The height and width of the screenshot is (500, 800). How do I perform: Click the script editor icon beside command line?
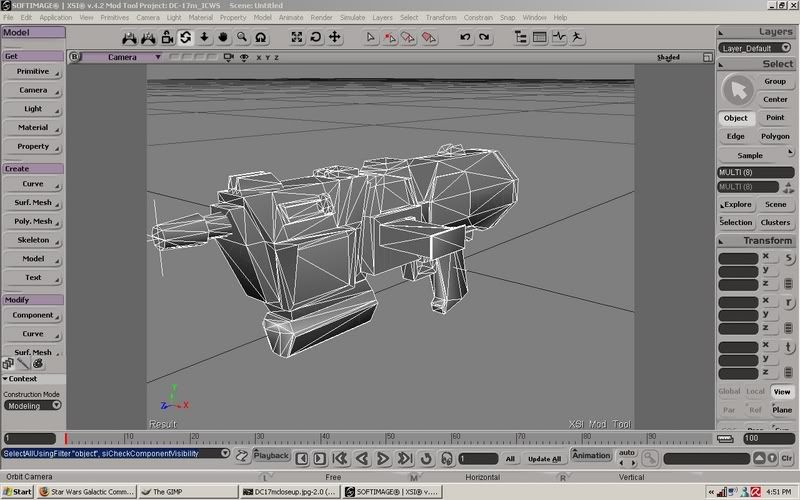pos(242,456)
